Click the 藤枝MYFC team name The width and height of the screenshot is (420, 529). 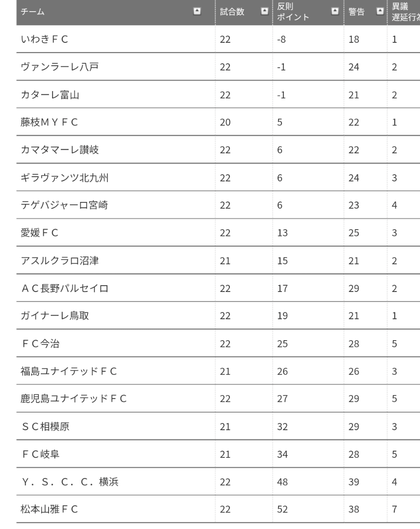coord(49,122)
